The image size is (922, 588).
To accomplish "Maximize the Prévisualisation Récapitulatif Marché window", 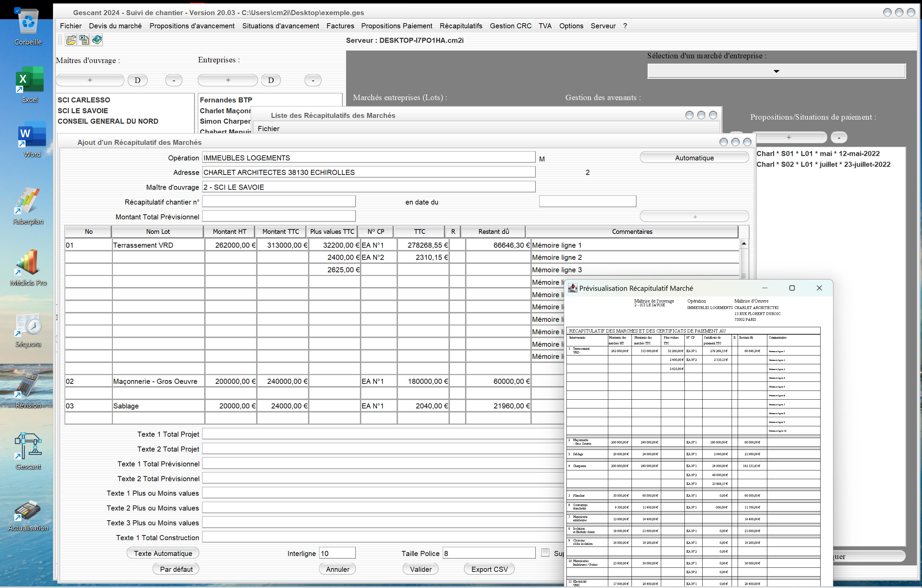I will pyautogui.click(x=792, y=288).
